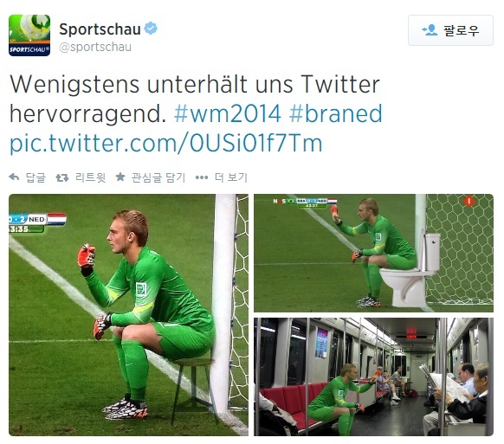
Task: Open the #braned hashtag
Action: click(x=336, y=113)
